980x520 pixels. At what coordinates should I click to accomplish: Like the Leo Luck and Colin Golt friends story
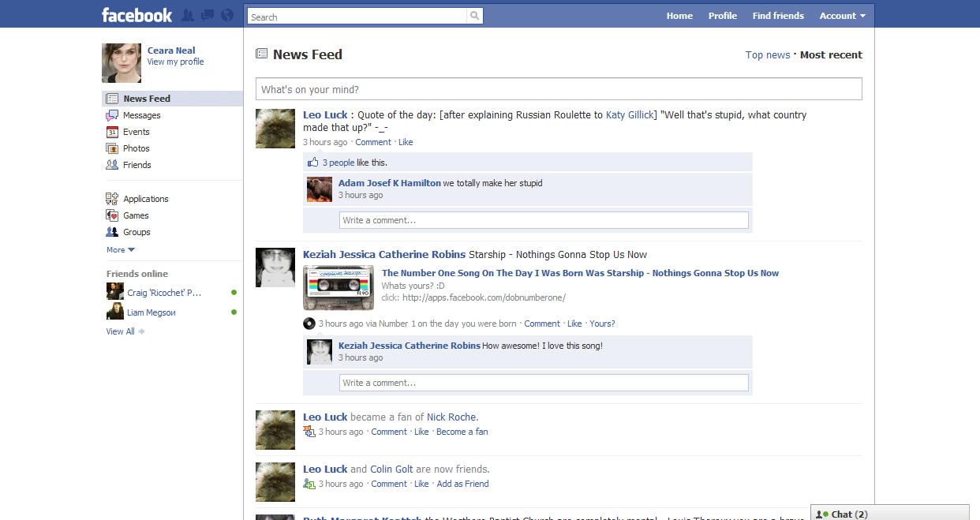421,484
